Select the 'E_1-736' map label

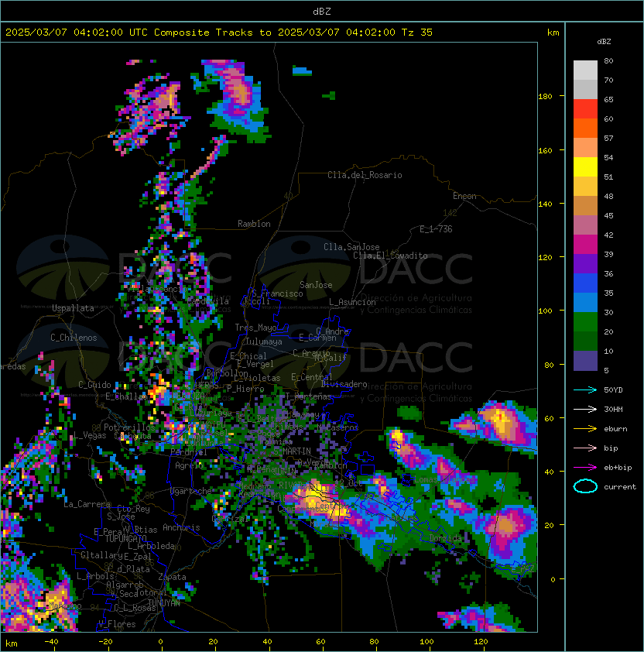436,229
